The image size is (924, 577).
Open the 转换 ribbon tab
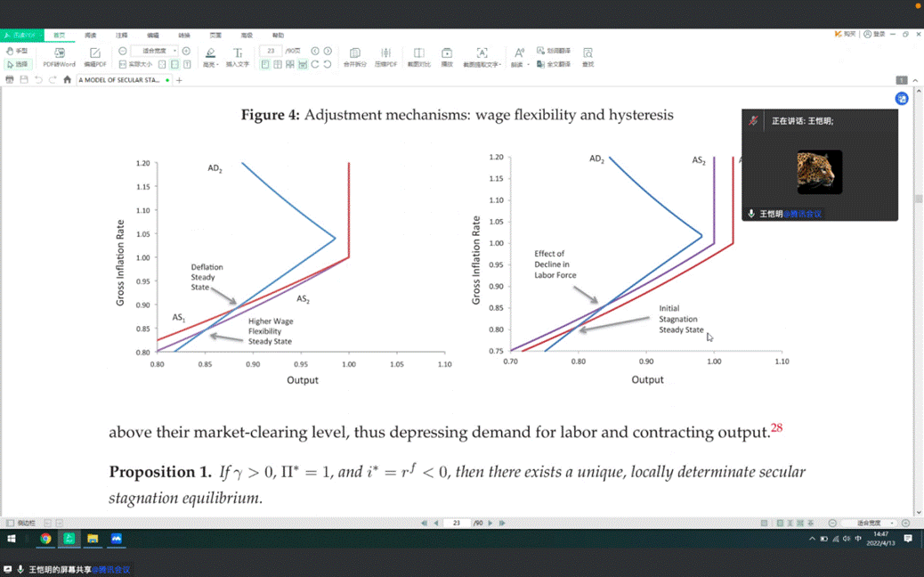(x=184, y=35)
